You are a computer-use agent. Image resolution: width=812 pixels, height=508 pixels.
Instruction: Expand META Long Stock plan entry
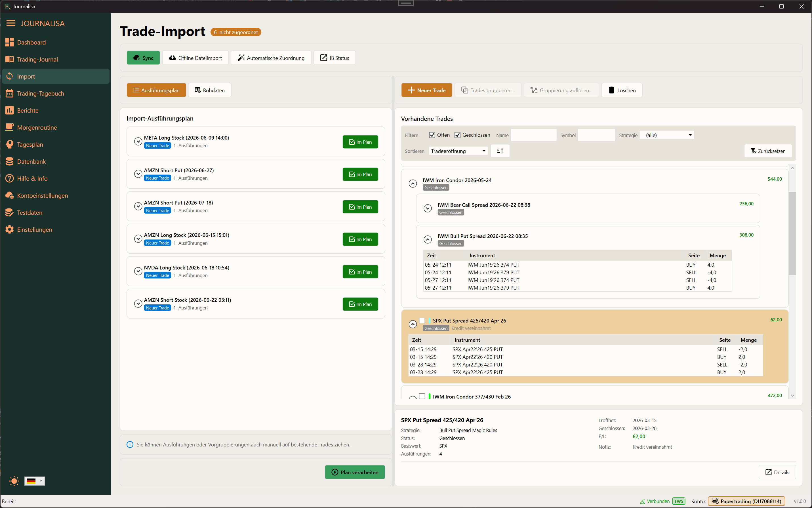[x=138, y=142]
